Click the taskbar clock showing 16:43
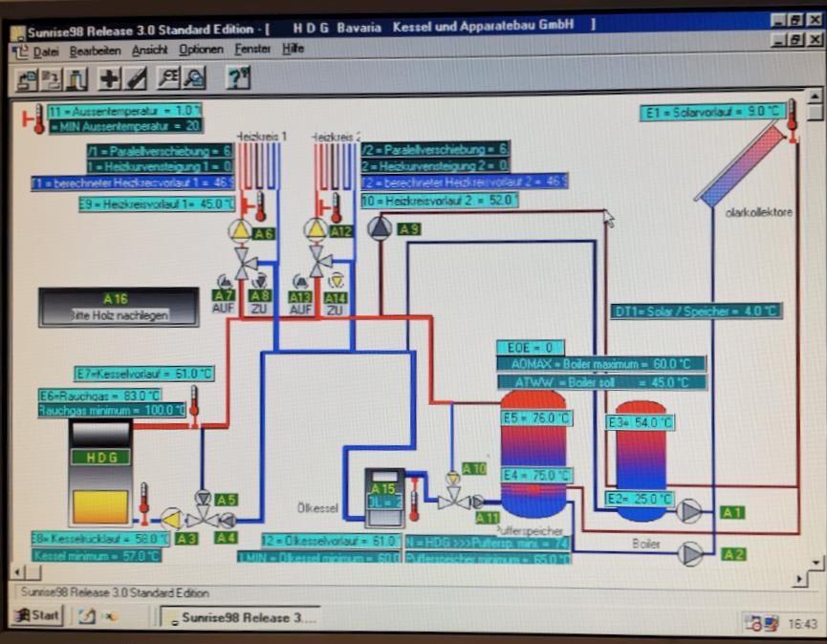This screenshot has width=827, height=644. (x=802, y=624)
